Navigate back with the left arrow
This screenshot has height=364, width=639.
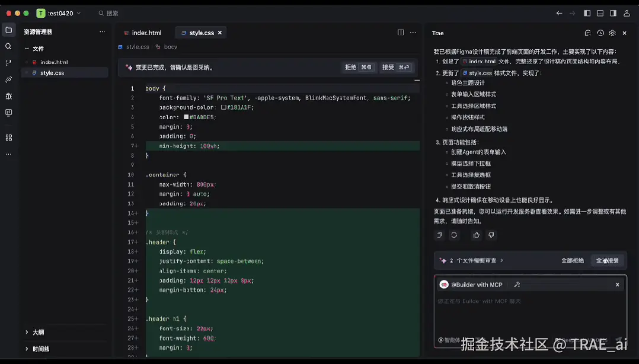(x=559, y=14)
